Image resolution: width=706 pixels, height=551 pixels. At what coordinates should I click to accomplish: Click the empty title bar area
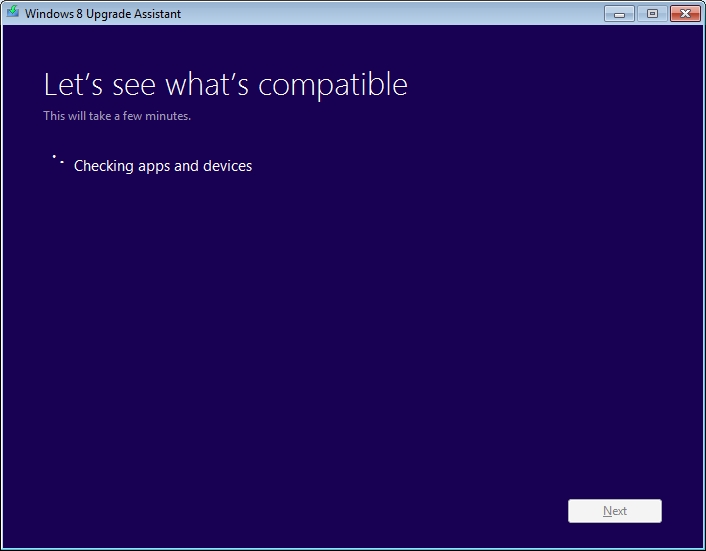coord(400,13)
